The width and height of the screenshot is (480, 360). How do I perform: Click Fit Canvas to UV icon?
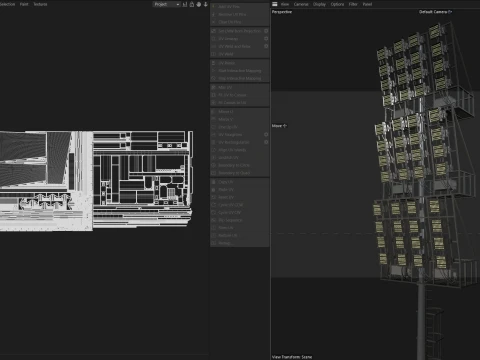[214, 103]
